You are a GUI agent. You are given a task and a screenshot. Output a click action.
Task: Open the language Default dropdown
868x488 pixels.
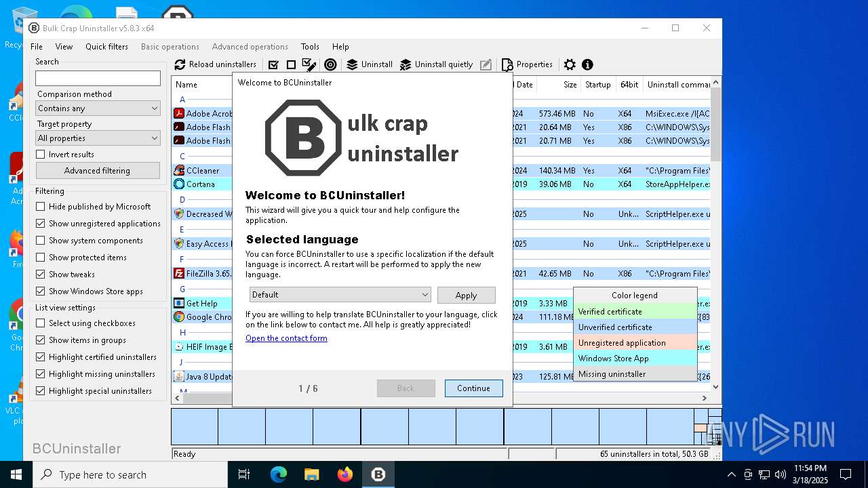(340, 295)
